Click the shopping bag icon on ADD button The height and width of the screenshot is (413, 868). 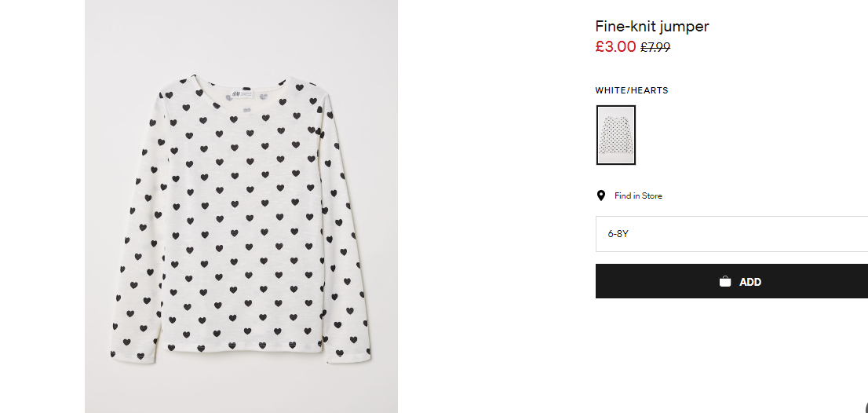pyautogui.click(x=724, y=282)
